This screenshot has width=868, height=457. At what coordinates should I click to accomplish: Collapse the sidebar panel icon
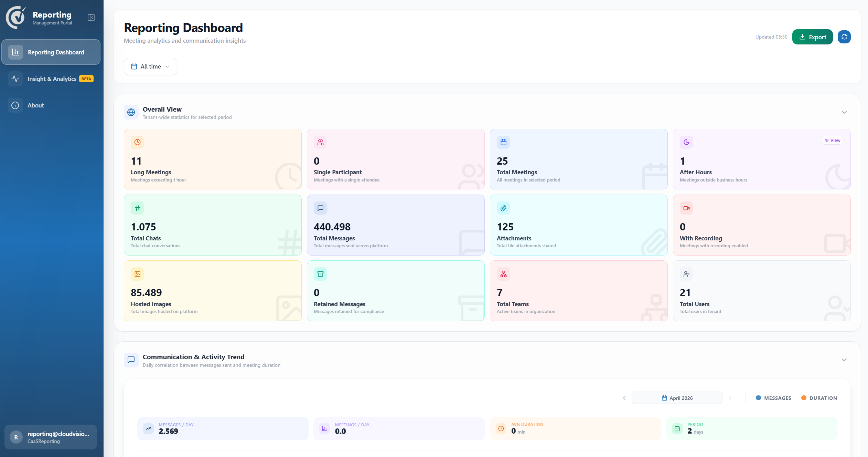(x=91, y=18)
